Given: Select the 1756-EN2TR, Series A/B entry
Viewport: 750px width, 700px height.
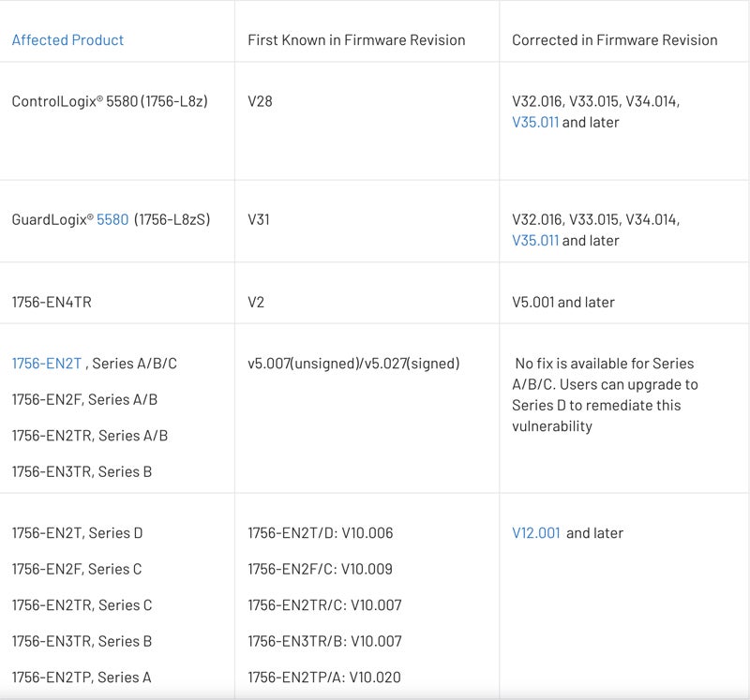Looking at the screenshot, I should point(90,436).
